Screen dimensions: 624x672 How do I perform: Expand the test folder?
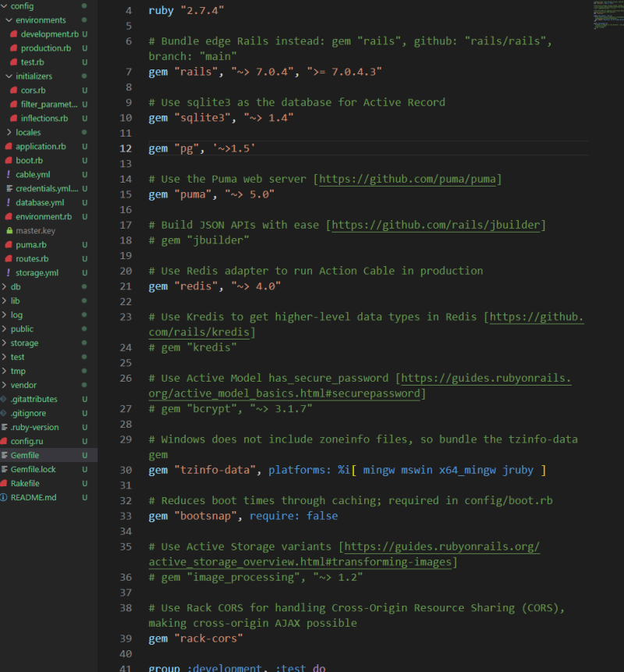coord(4,357)
